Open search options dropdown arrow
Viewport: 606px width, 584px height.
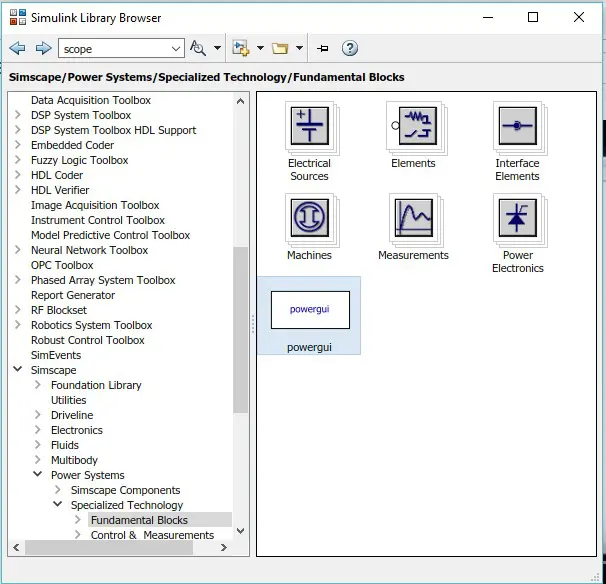point(218,48)
